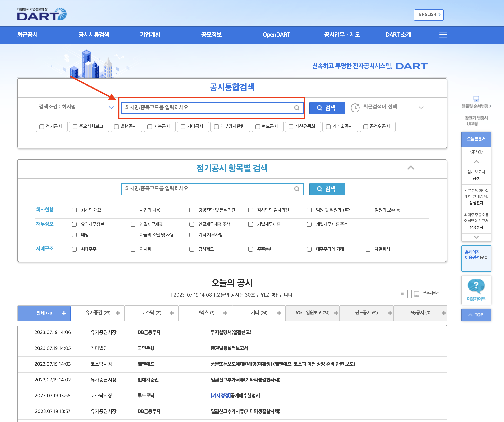Click the 검색 button in 공시통합검색

[327, 108]
